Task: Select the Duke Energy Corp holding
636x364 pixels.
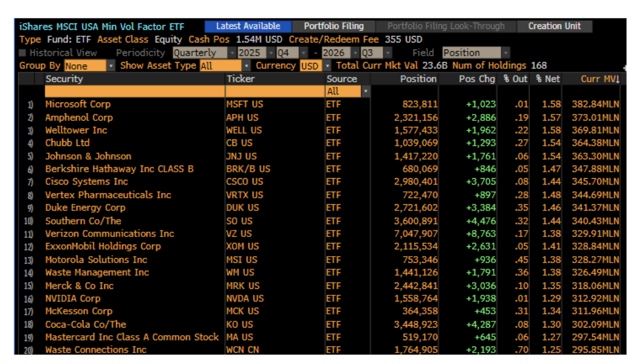Action: [x=85, y=208]
